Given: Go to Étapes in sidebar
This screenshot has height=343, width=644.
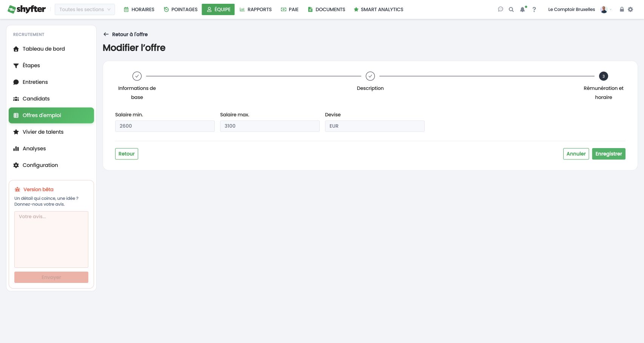Looking at the screenshot, I should pyautogui.click(x=51, y=65).
